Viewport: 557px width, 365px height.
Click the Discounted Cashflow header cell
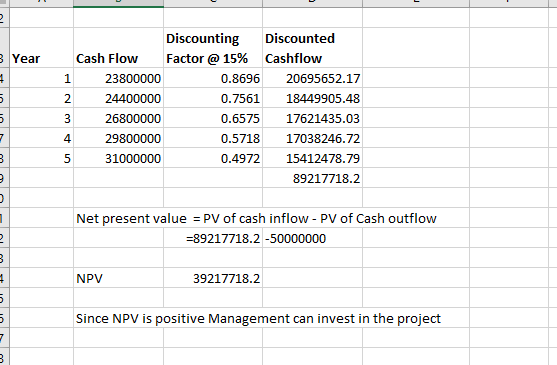[x=312, y=48]
